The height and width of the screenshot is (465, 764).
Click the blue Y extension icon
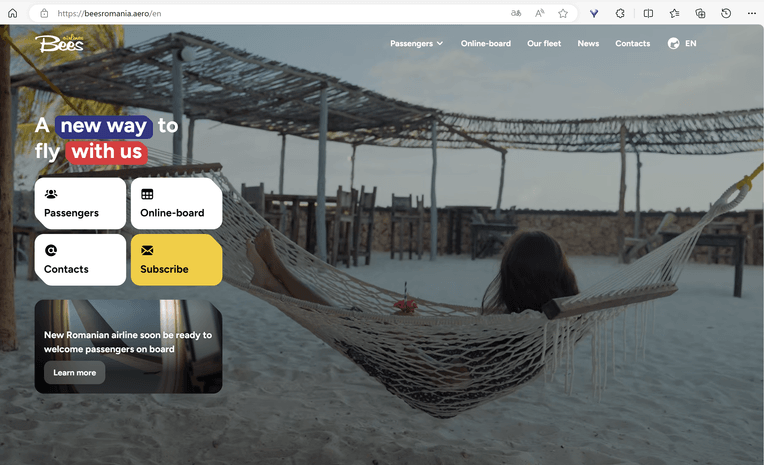point(594,13)
